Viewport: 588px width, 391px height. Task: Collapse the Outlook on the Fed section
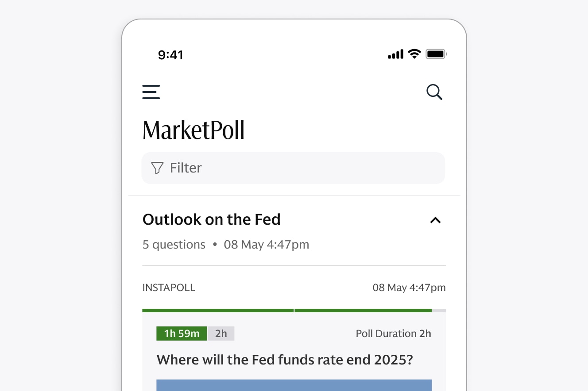435,220
